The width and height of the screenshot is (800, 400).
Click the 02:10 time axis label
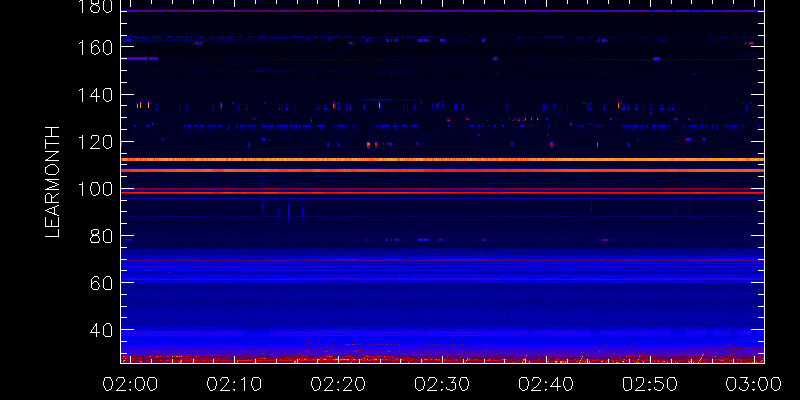coord(234,384)
